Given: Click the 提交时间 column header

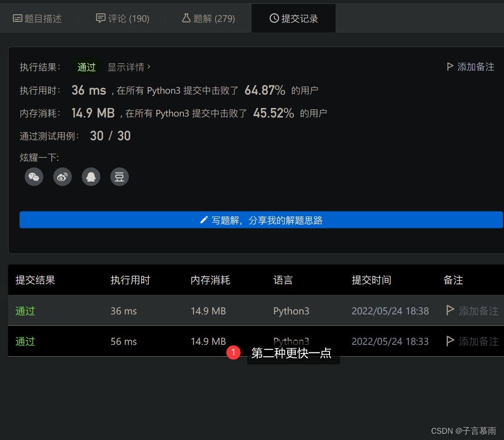Looking at the screenshot, I should [x=371, y=280].
